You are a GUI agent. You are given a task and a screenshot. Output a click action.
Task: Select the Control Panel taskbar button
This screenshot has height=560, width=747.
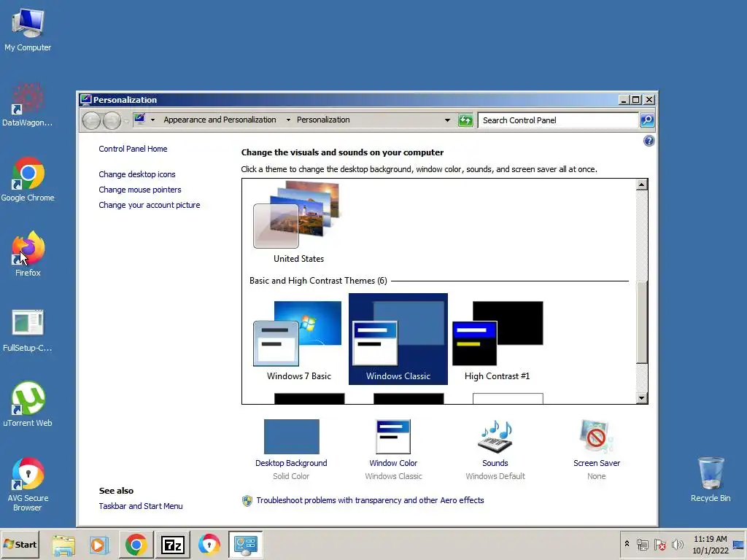pos(245,544)
